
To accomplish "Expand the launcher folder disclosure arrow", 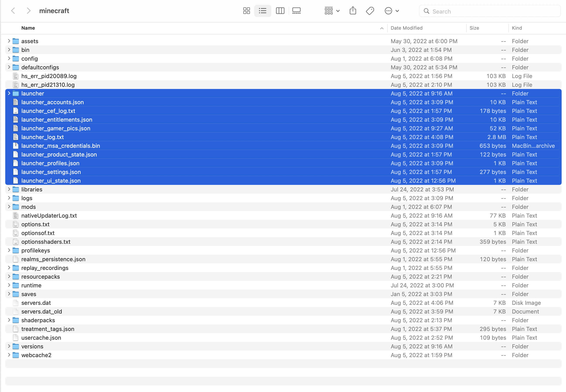I will pos(9,93).
